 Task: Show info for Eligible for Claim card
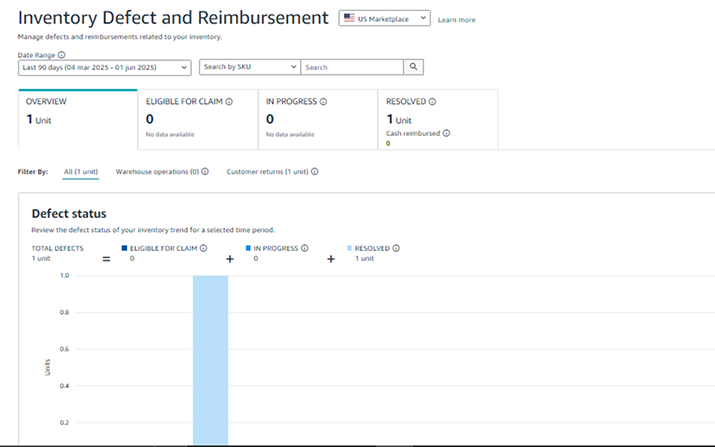click(229, 102)
